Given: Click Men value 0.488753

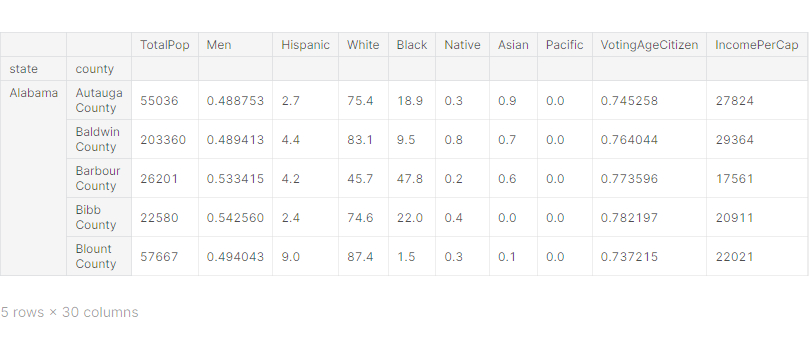Looking at the screenshot, I should click(x=235, y=100).
